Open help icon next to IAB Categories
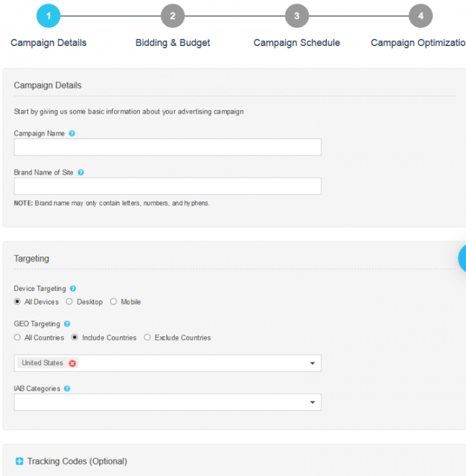The image size is (466, 476). click(x=67, y=388)
